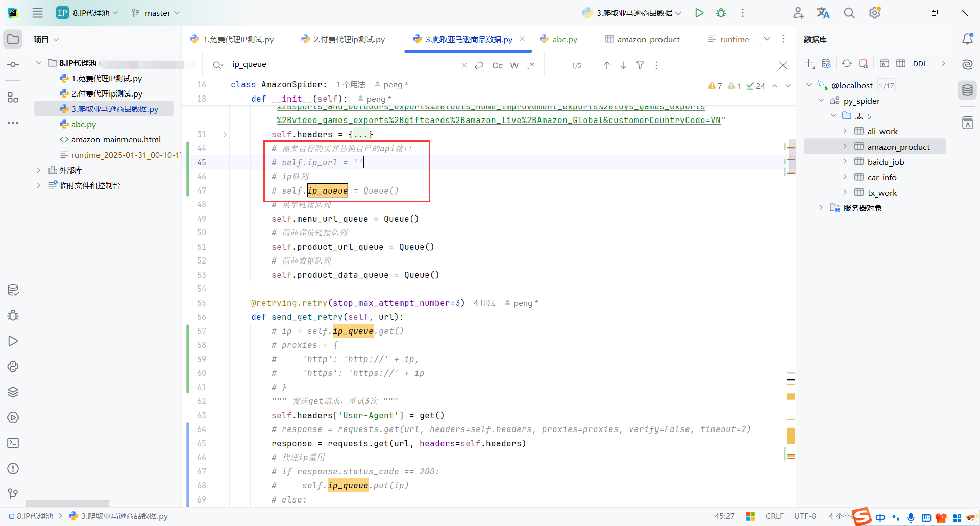980x526 pixels.
Task: Open query console in database panel
Action: 885,64
